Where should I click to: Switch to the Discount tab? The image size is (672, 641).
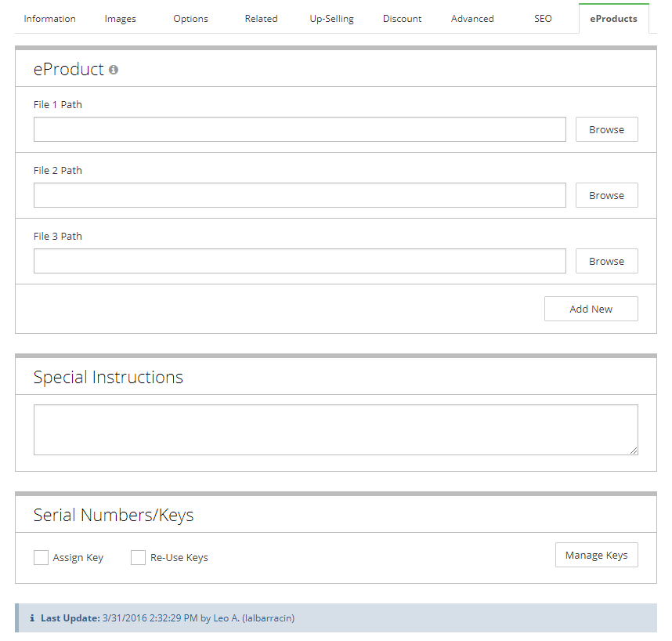tap(402, 19)
